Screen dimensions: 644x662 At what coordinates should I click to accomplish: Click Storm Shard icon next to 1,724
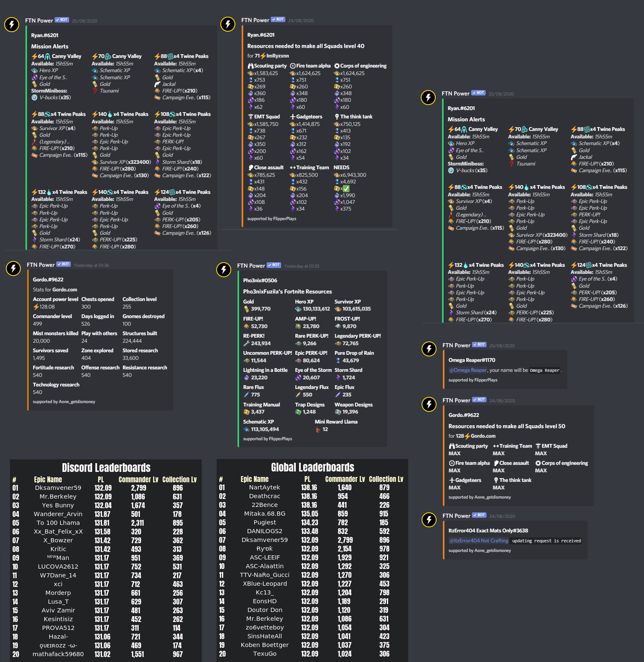point(338,378)
